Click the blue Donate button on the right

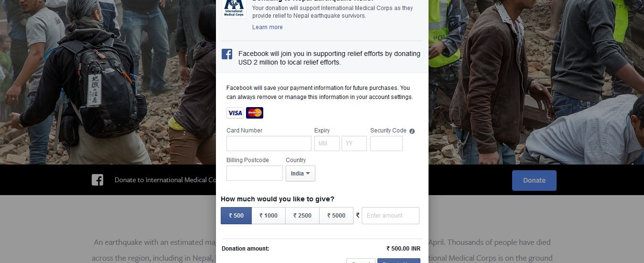[x=534, y=180]
